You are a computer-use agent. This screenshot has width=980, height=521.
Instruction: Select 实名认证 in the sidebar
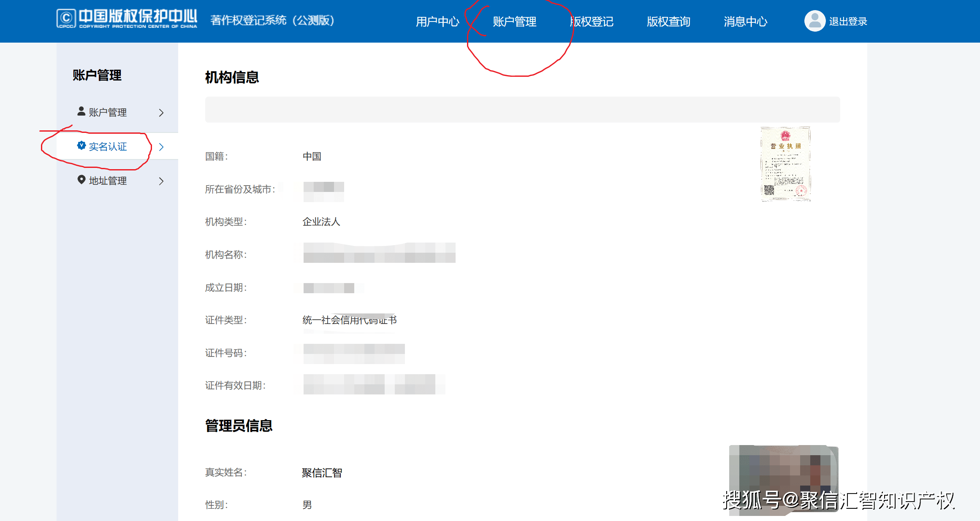108,146
